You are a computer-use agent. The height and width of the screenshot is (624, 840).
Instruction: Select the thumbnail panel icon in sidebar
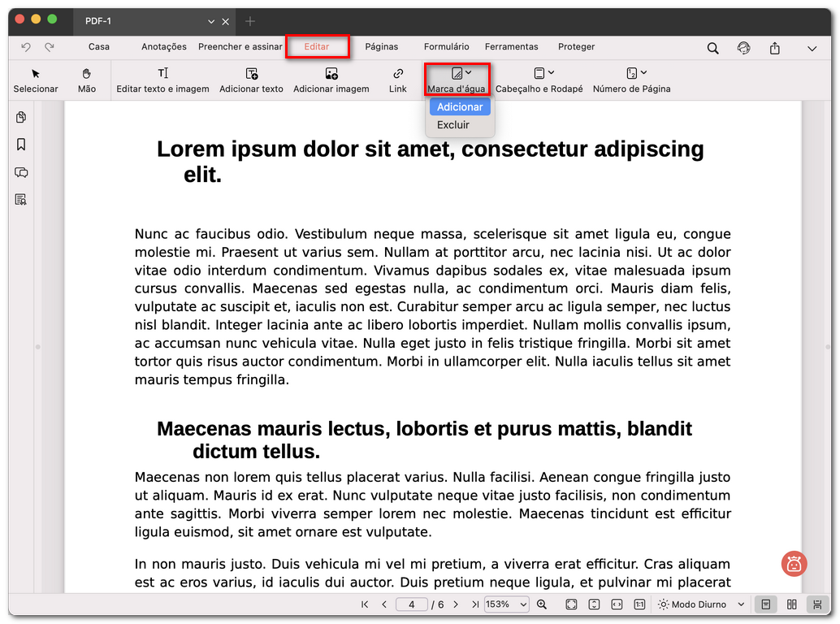[x=20, y=116]
